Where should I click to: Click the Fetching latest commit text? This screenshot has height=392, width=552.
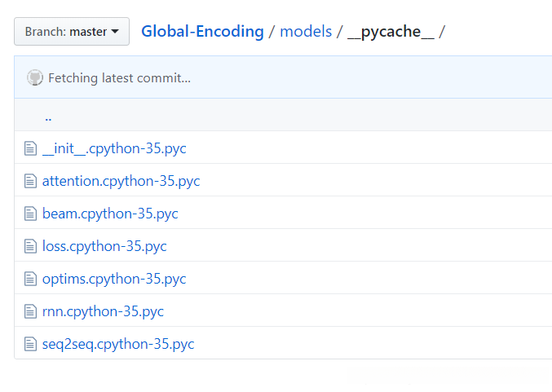click(x=119, y=78)
